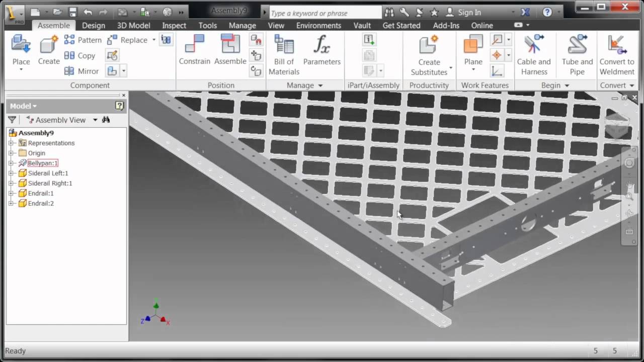Click the UCS coordinate icon
This screenshot has height=362, width=644.
coord(497,71)
